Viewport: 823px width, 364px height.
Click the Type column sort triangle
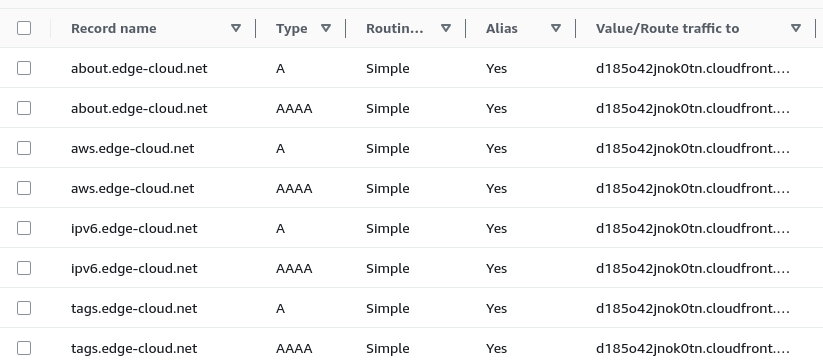coord(325,28)
